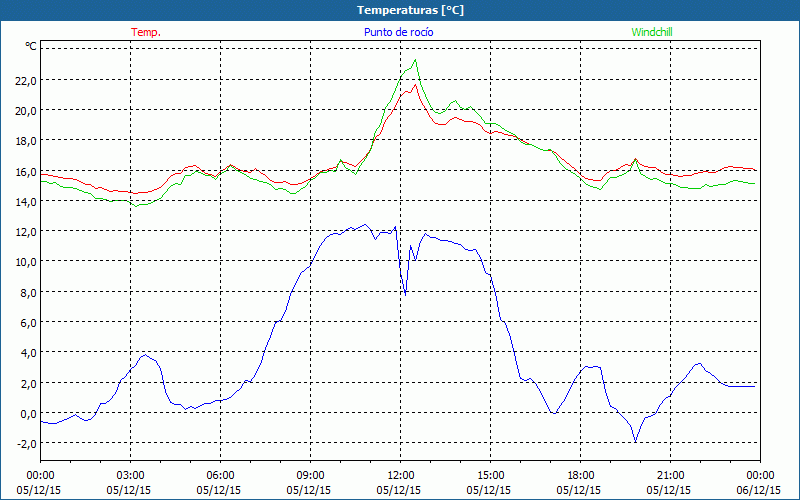Viewport: 800px width, 500px height.
Task: Click the 18:00 time axis label
Action: pyautogui.click(x=581, y=476)
